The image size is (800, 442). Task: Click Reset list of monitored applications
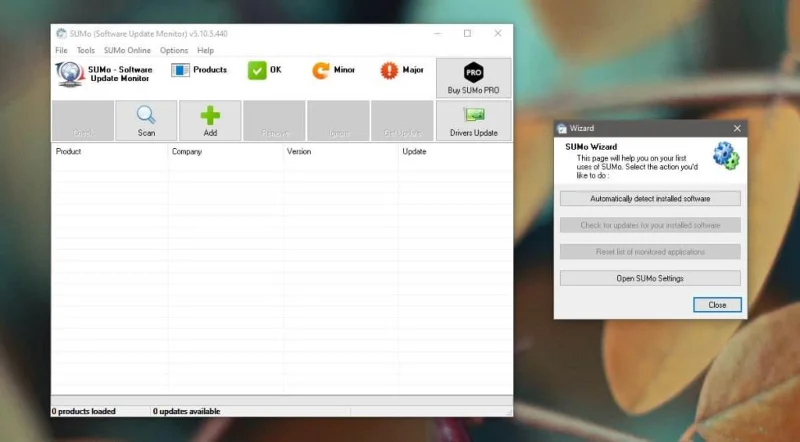pyautogui.click(x=650, y=252)
